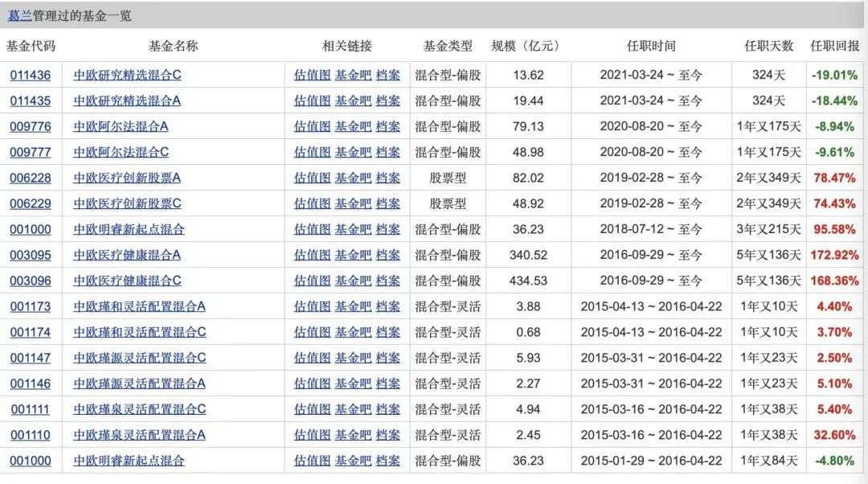Viewport: 868px width, 484px height.
Task: Open fund code link 001111
Action: [31, 410]
